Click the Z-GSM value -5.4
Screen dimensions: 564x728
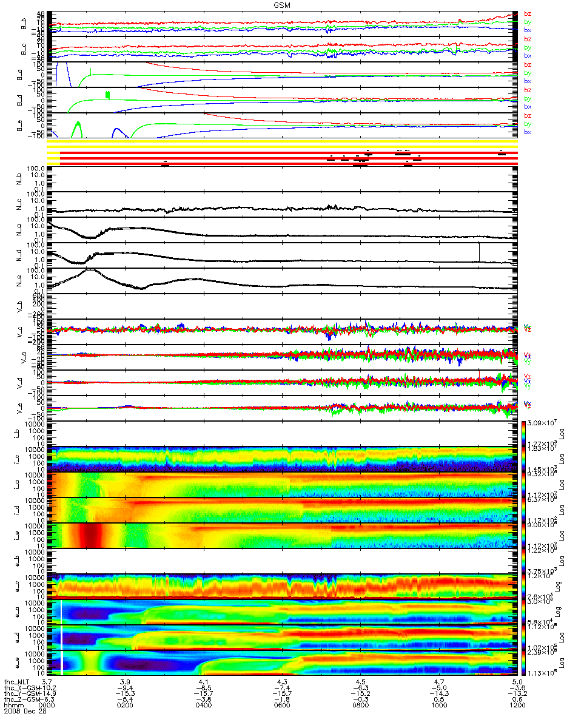coord(125,699)
